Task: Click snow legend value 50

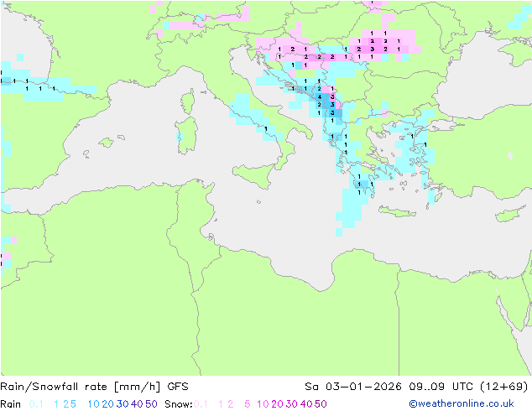Action: (x=321, y=404)
